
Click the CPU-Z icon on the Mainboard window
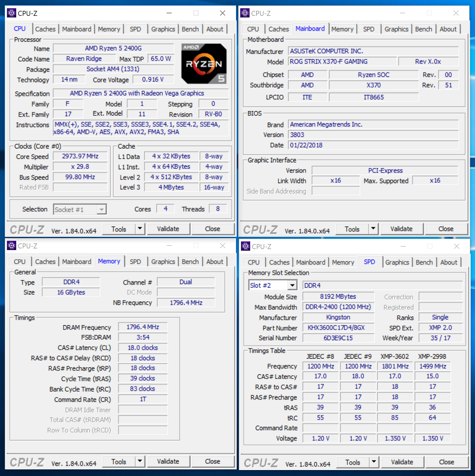[x=244, y=13]
